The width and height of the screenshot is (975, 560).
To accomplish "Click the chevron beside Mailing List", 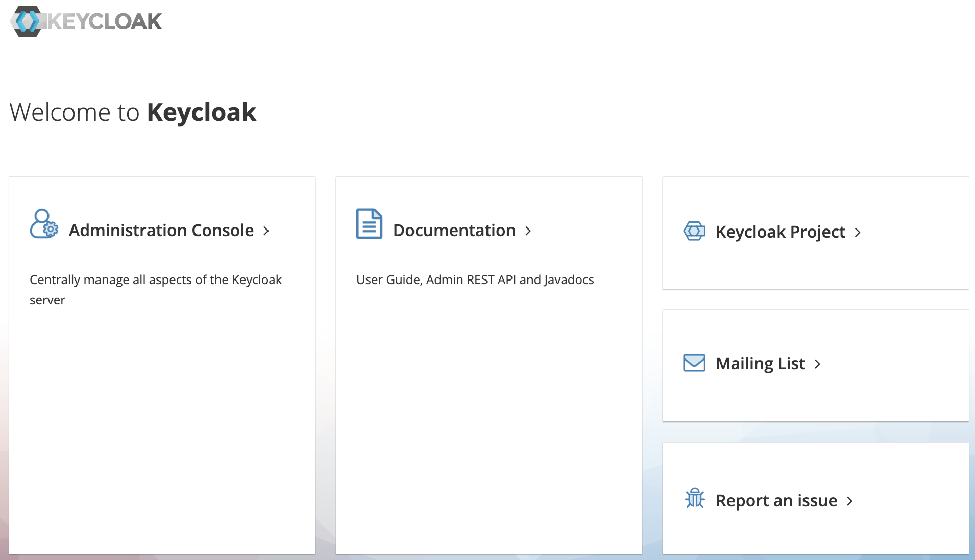I will click(818, 364).
